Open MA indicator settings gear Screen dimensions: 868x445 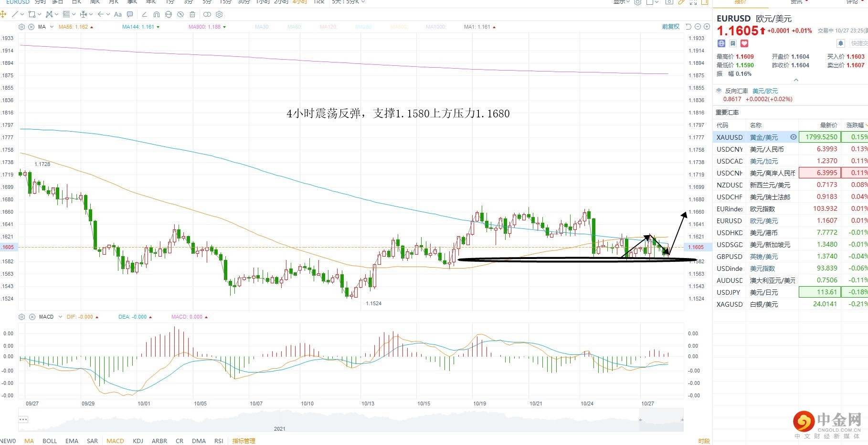(21, 27)
